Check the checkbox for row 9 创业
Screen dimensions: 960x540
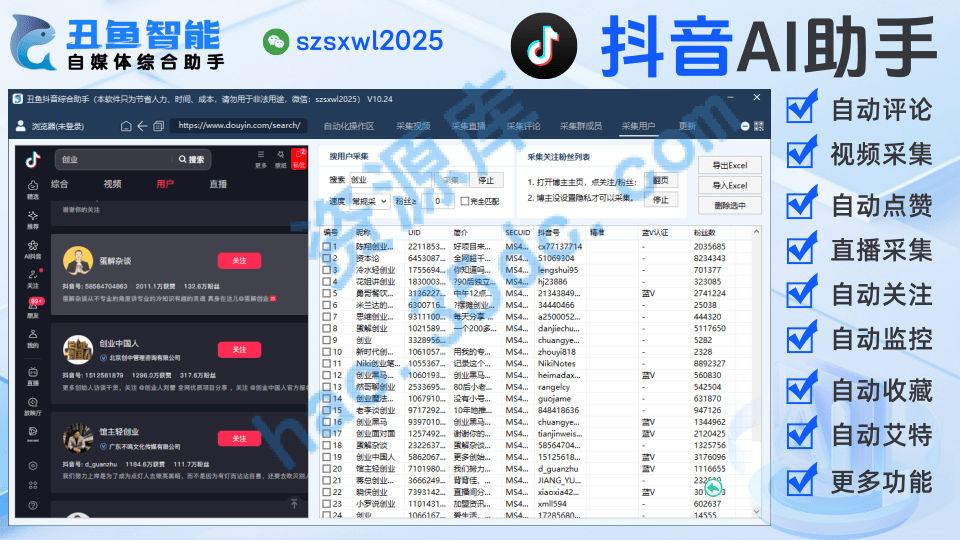point(326,340)
